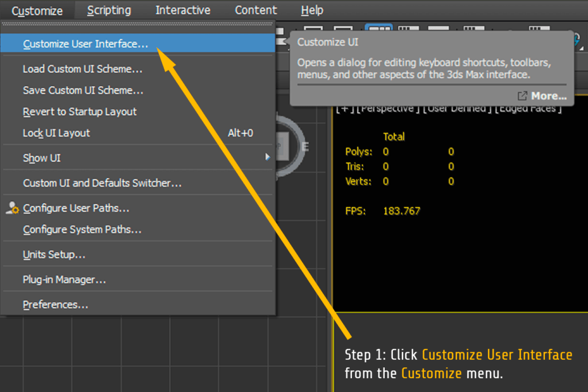
Task: Open the Scripting menu
Action: [109, 10]
